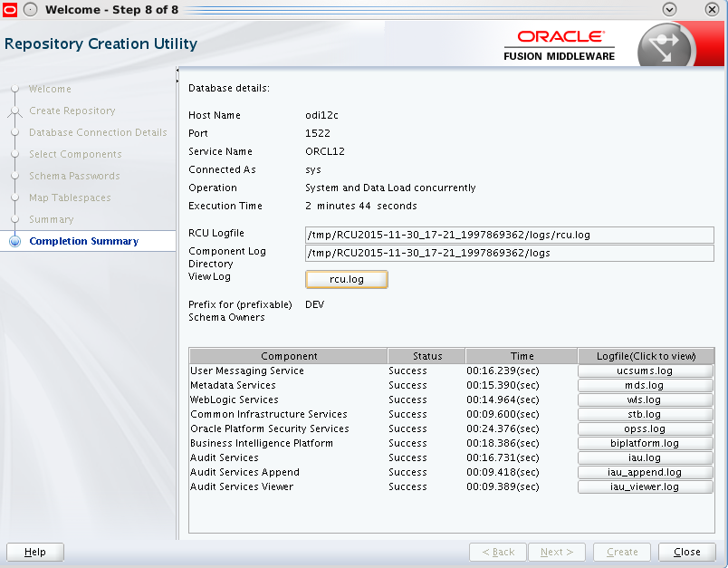Image resolution: width=728 pixels, height=568 pixels.
Task: Click time value 00:16.239(sec)
Action: click(503, 371)
